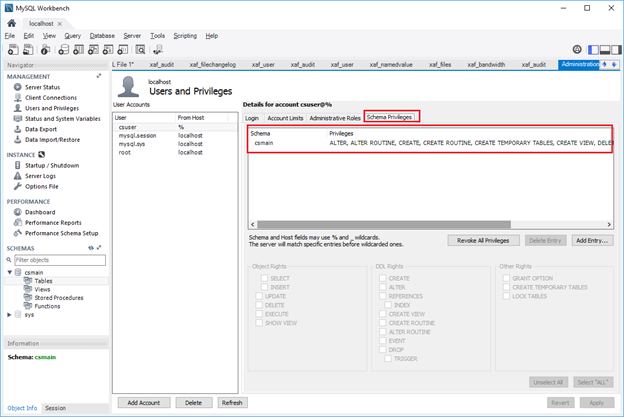Reconnect to DBMS toolbar icon
This screenshot has height=417, width=624.
[158, 50]
